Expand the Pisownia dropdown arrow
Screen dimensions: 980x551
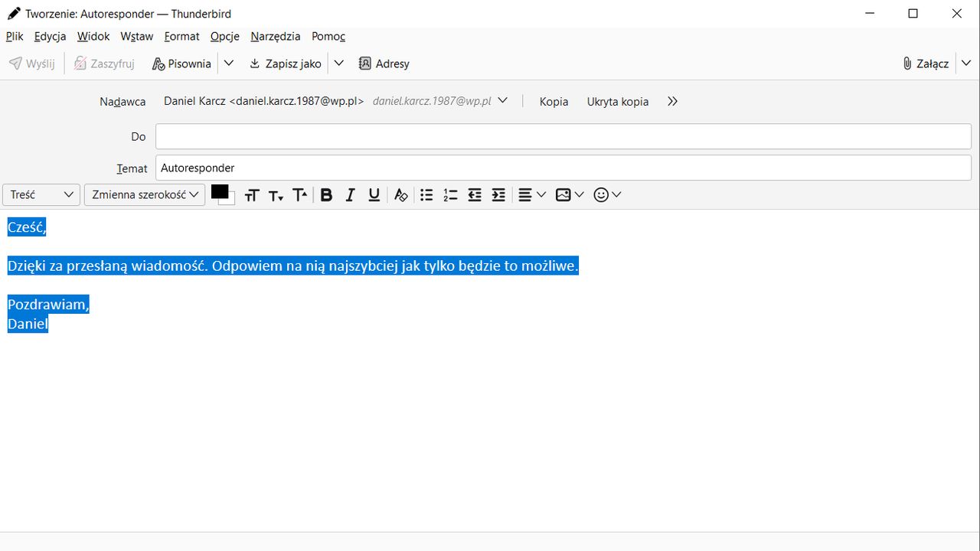point(228,64)
